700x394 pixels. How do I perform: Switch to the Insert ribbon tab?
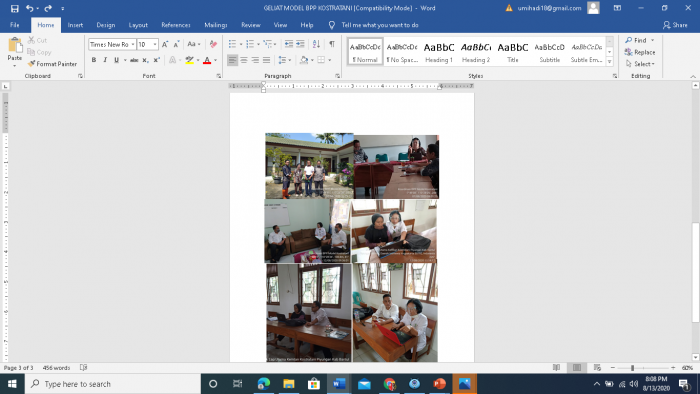(x=75, y=25)
